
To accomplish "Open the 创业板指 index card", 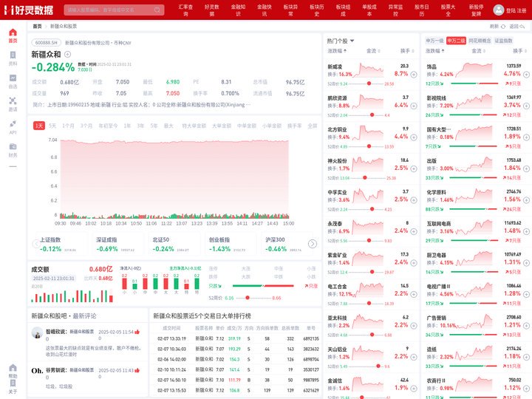I will click(231, 245).
